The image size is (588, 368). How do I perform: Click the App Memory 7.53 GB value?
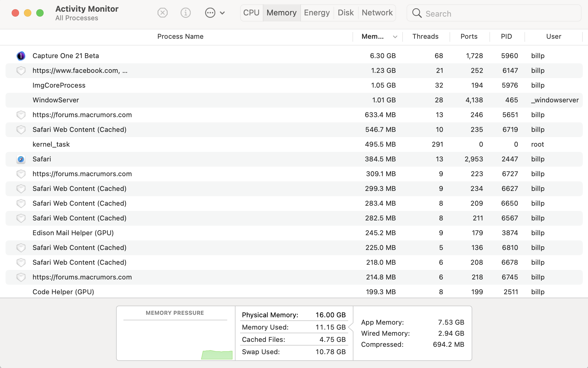451,322
